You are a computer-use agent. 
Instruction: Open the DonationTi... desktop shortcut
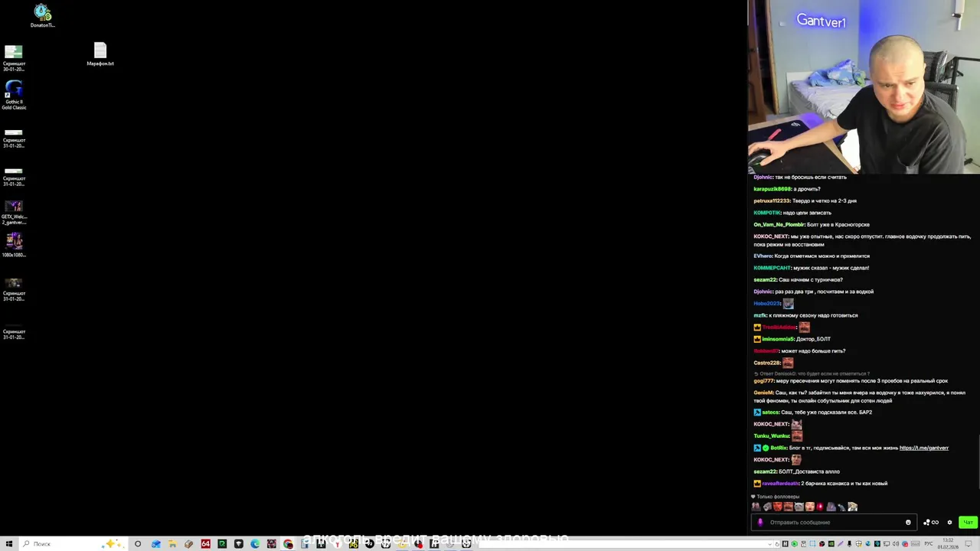tap(42, 15)
